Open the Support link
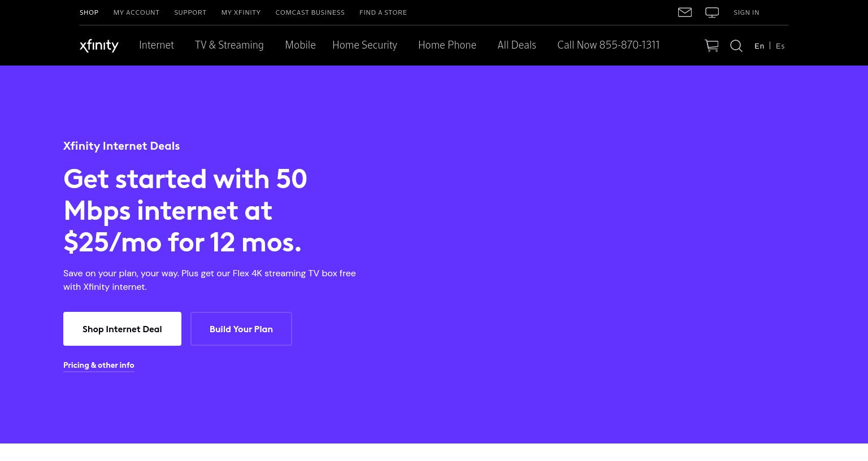 point(190,12)
